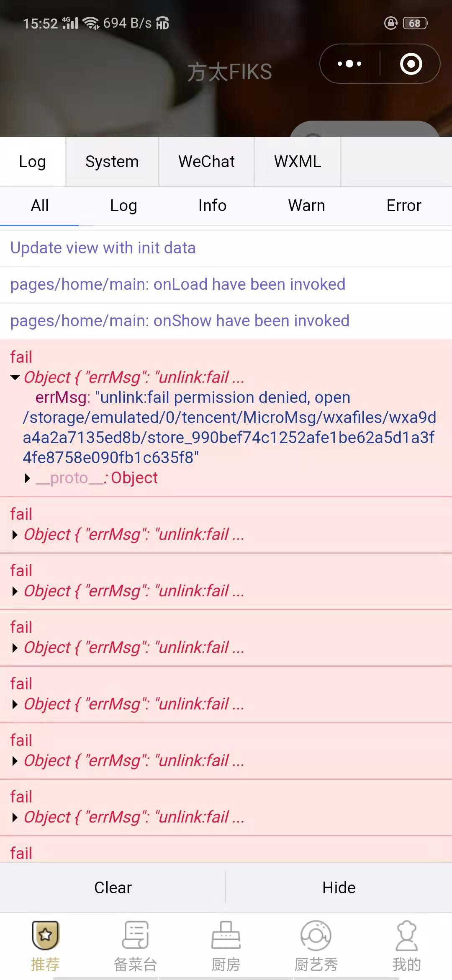
Task: Open the 推荐 tab bar icon
Action: 45,935
